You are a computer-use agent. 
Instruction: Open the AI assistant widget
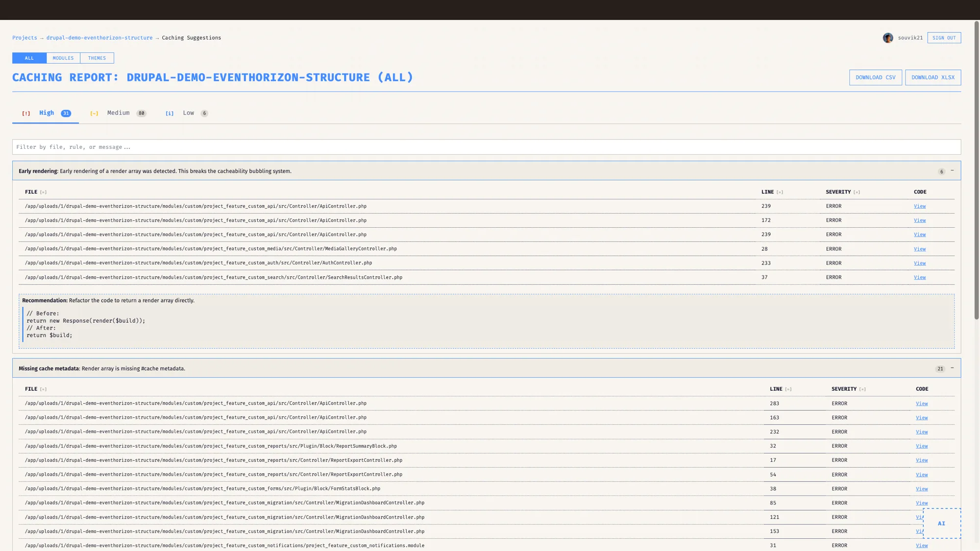coord(941,523)
